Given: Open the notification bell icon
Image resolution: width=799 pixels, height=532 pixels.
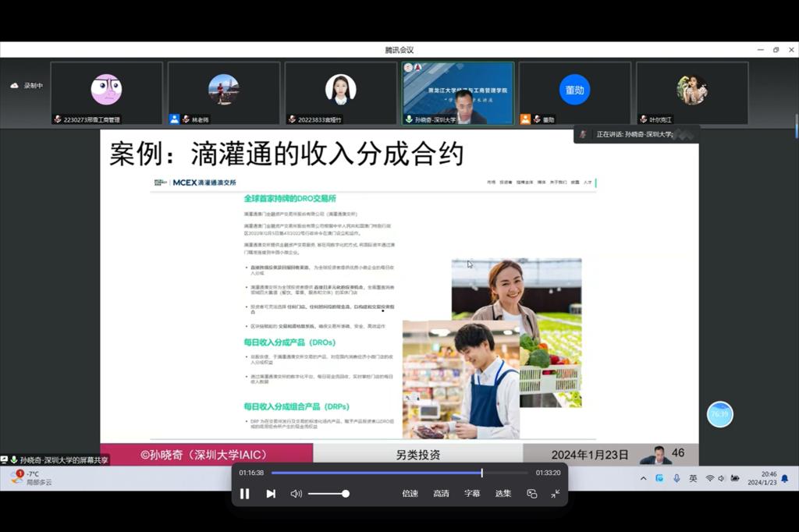Looking at the screenshot, I should coord(785,478).
